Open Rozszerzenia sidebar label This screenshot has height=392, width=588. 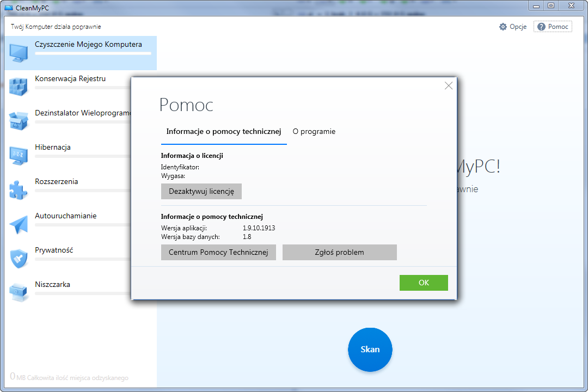pos(56,181)
